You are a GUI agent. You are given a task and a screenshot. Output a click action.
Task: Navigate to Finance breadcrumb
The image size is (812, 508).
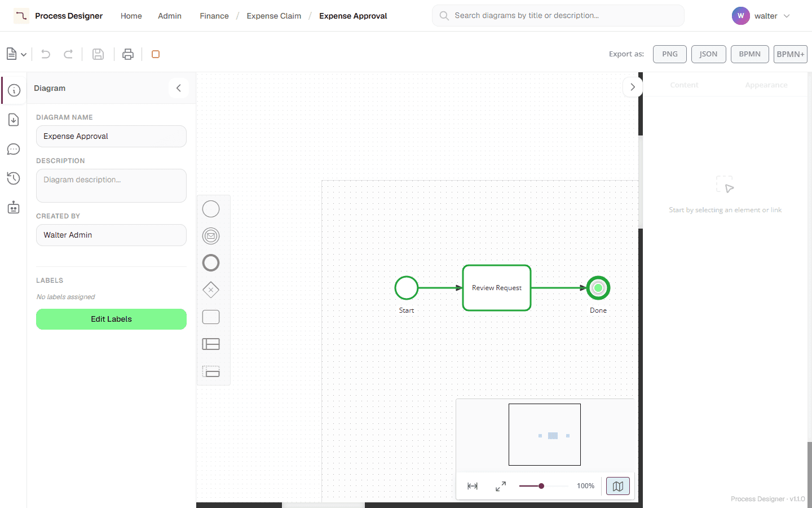click(214, 16)
